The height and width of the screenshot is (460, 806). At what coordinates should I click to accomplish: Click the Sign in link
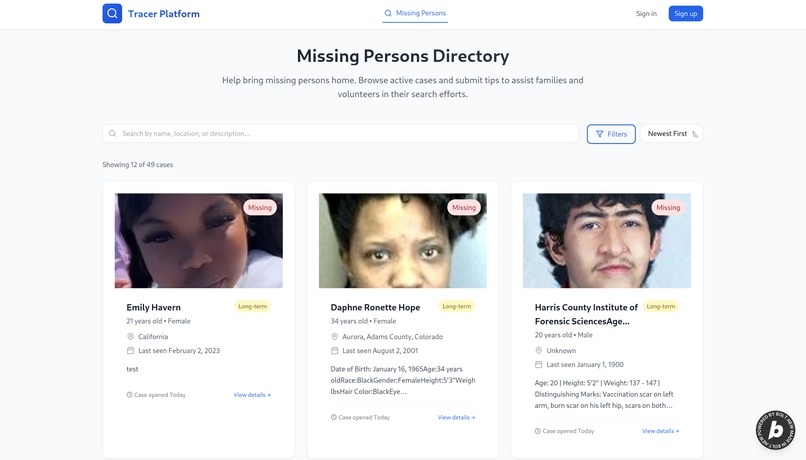(646, 14)
